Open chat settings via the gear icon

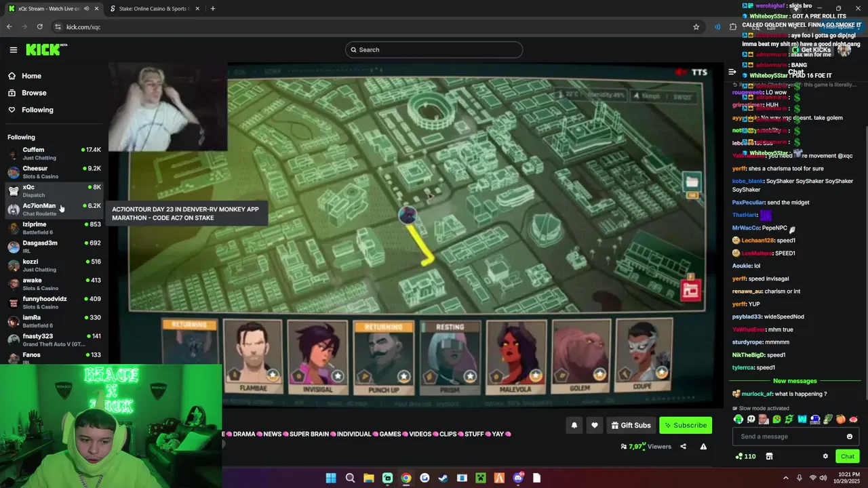tap(825, 456)
